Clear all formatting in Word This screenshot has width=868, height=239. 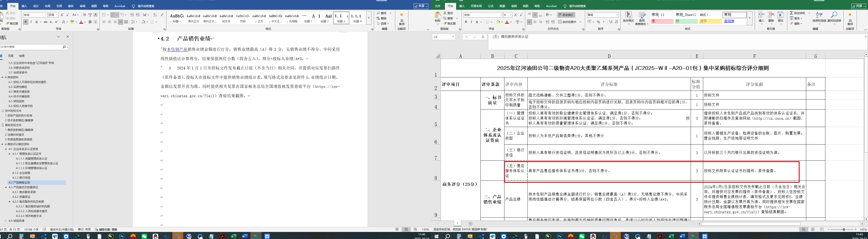pyautogui.click(x=85, y=15)
